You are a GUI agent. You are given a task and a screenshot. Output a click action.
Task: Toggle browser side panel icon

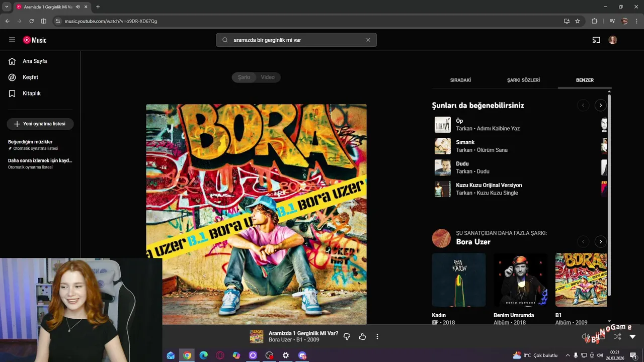43,21
